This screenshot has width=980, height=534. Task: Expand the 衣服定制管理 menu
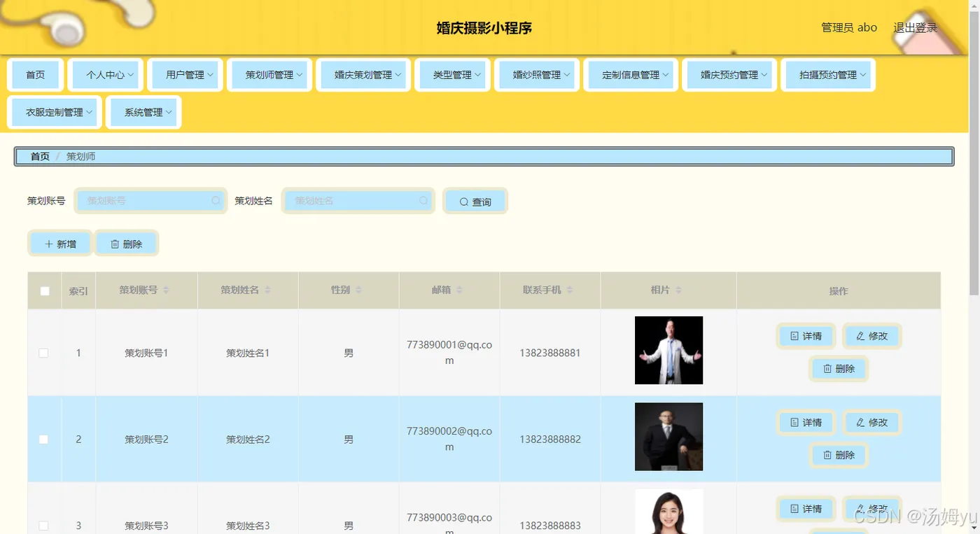55,112
